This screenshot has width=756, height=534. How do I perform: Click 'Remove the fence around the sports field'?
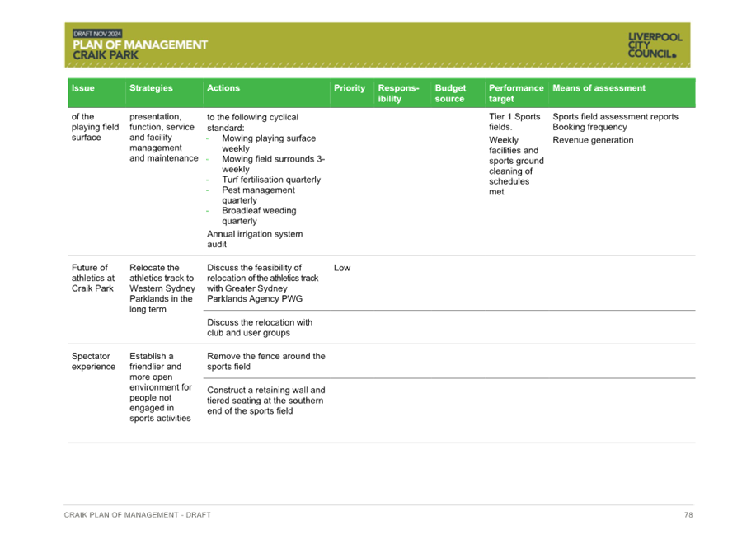(x=265, y=362)
